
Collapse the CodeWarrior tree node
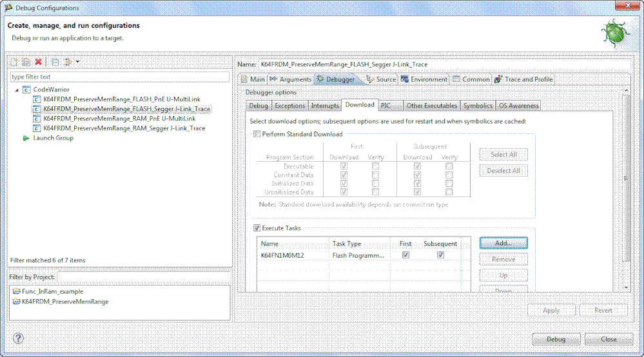coord(17,90)
